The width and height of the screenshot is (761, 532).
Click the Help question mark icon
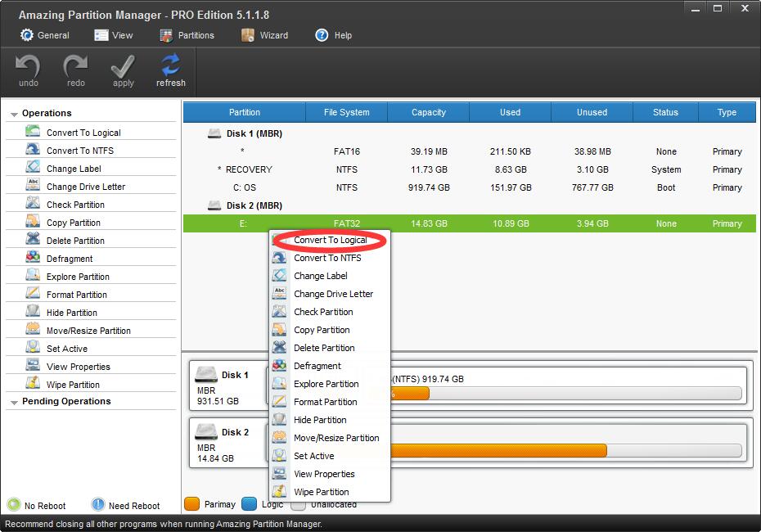click(322, 35)
